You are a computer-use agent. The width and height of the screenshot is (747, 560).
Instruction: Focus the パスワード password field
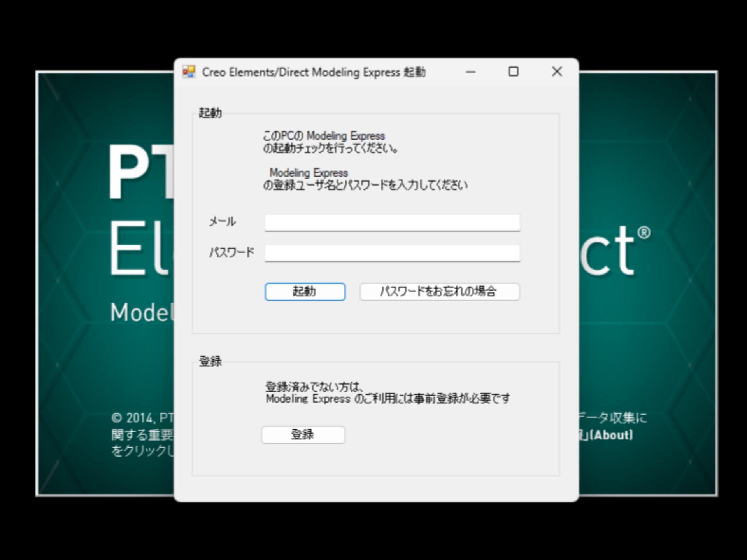[391, 253]
